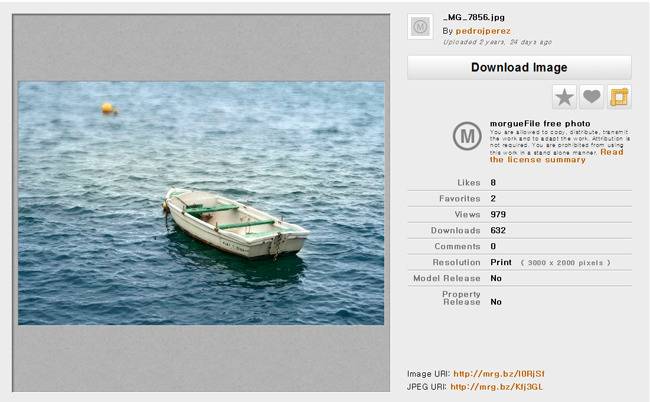The image size is (650, 402).
Task: Click the boat photo preview
Action: point(201,203)
